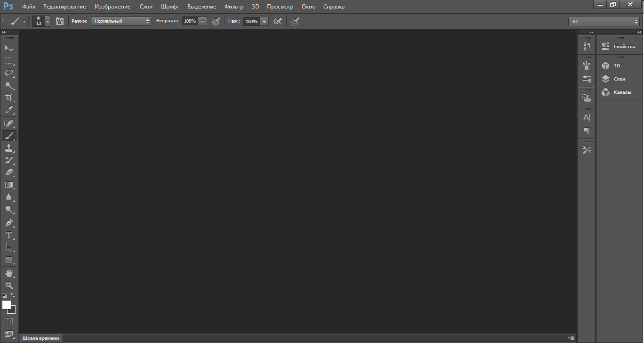Image resolution: width=644 pixels, height=343 pixels.
Task: Toggle pressure control for opacity
Action: tap(216, 21)
